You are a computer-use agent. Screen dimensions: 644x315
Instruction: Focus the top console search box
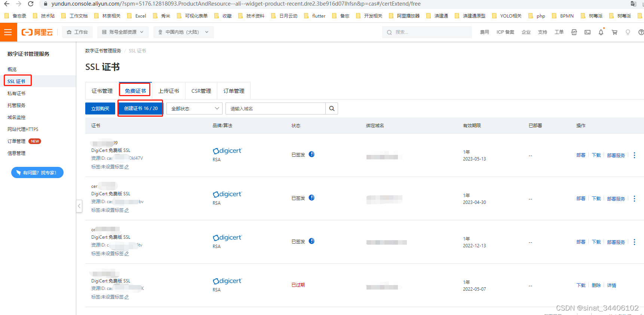427,32
